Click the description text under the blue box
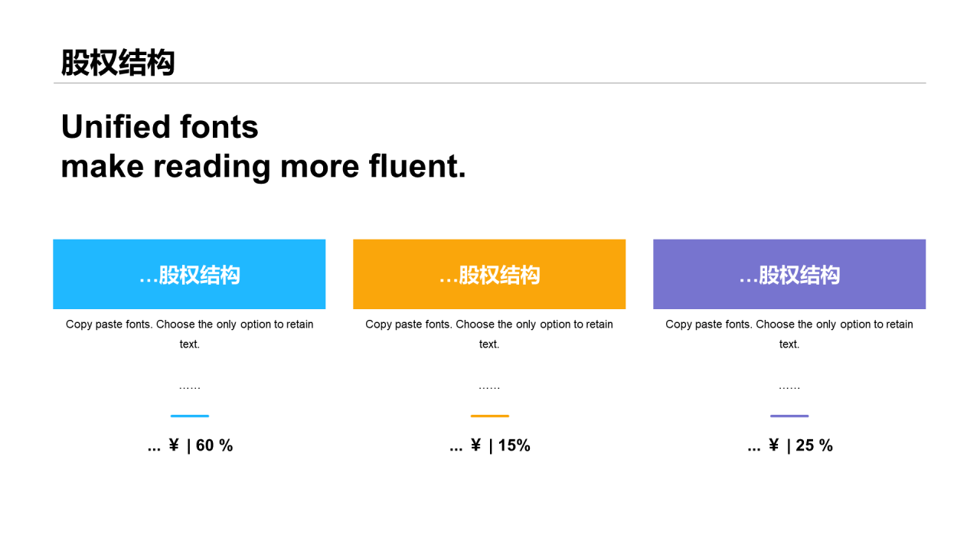The width and height of the screenshot is (980, 551). pyautogui.click(x=189, y=334)
